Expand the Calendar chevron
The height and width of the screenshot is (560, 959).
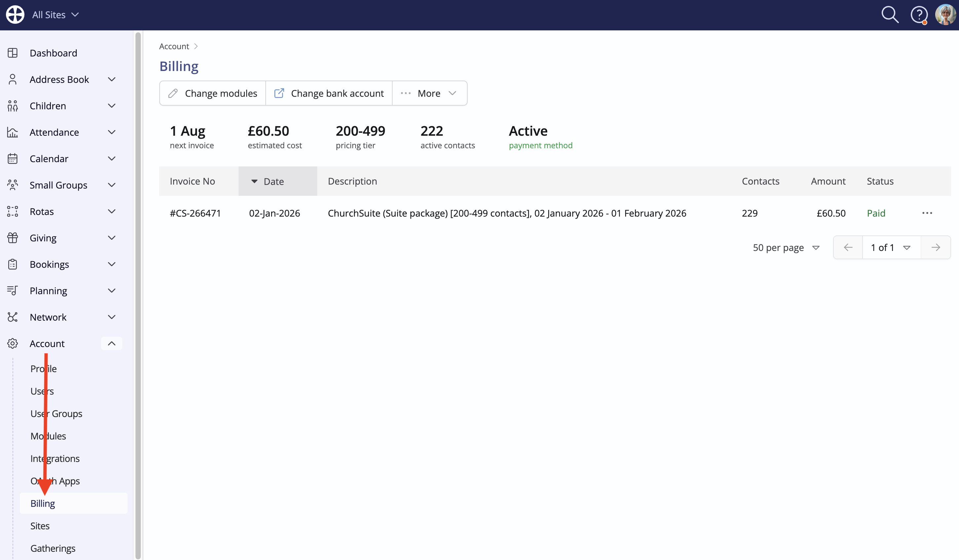[111, 158]
